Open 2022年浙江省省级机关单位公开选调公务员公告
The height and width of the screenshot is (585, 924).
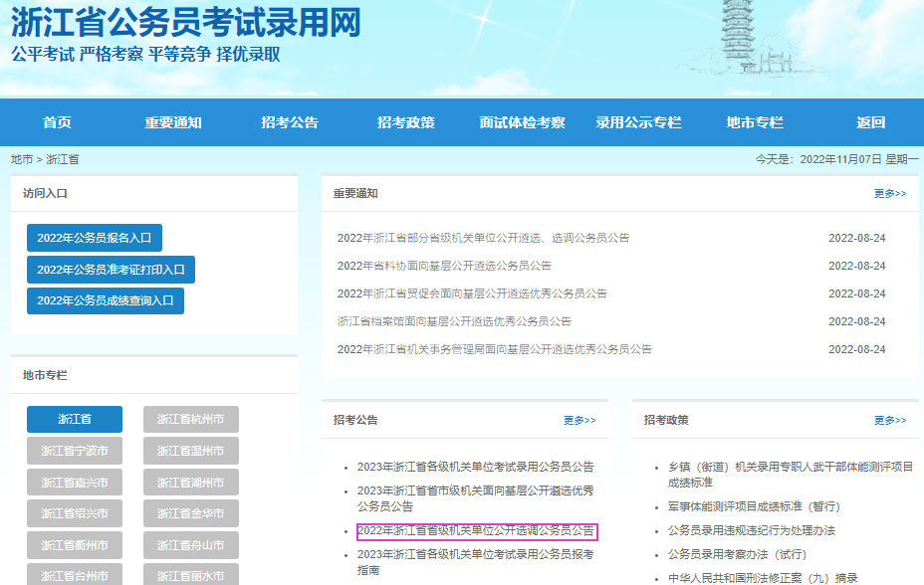point(477,531)
